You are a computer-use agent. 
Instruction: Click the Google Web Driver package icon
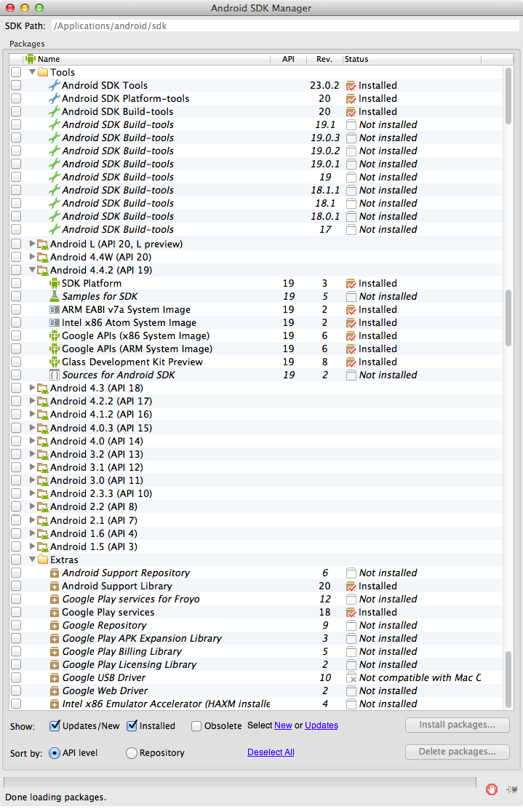tap(55, 690)
